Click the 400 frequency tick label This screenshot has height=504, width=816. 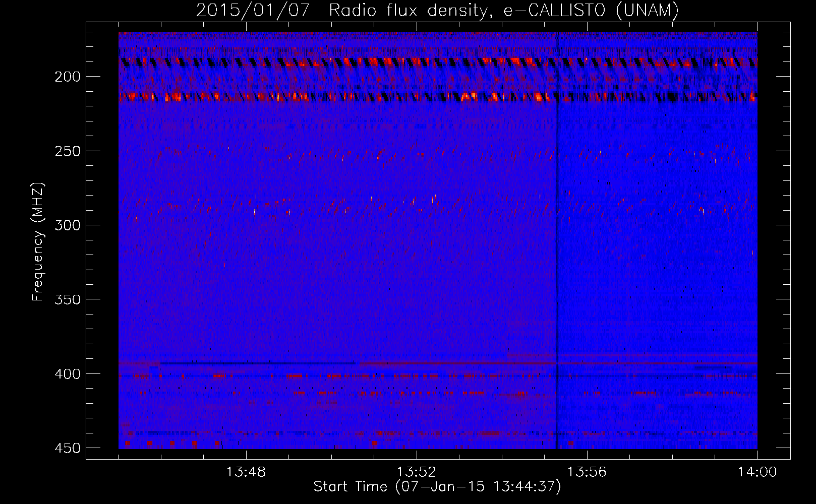coord(67,374)
